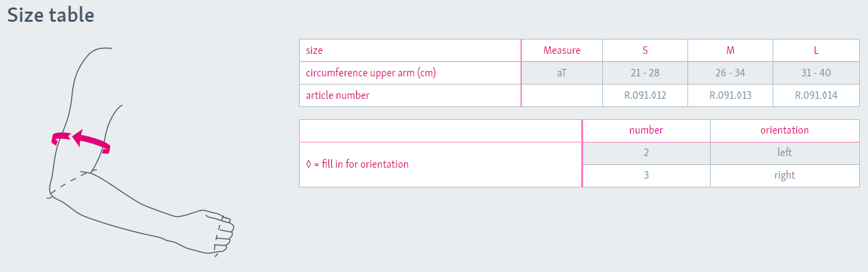Image resolution: width=868 pixels, height=272 pixels.
Task: Select the M size column header
Action: pos(730,50)
